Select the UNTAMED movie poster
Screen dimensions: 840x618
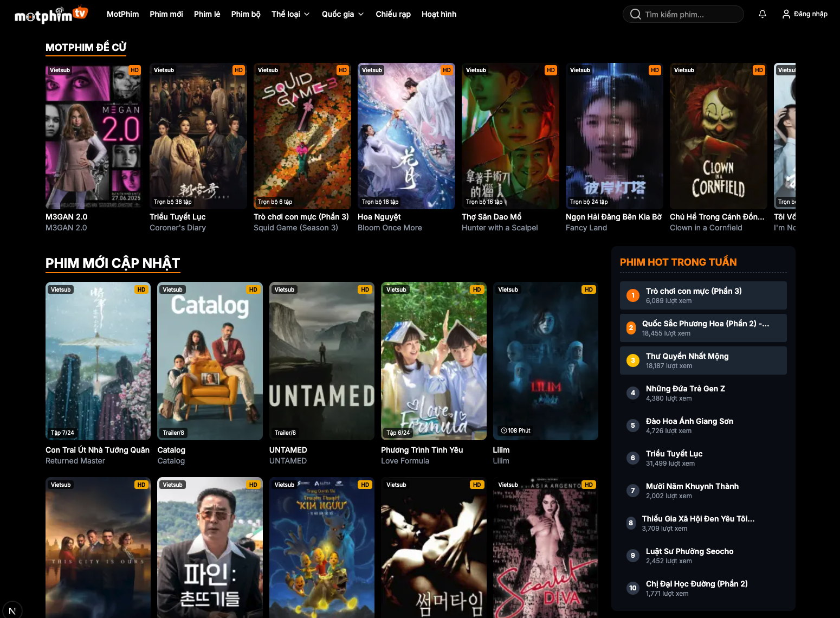[321, 360]
